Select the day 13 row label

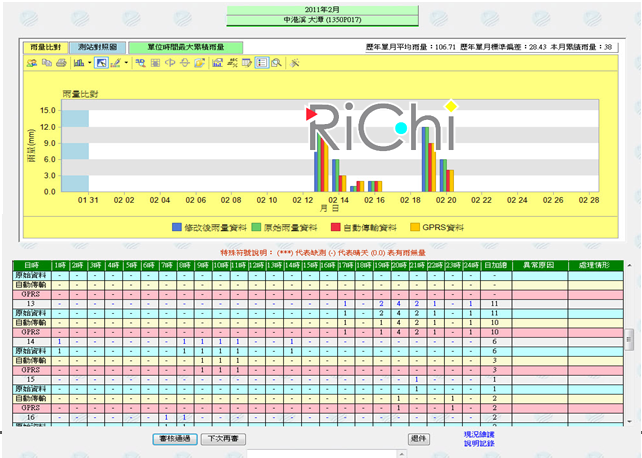point(31,304)
